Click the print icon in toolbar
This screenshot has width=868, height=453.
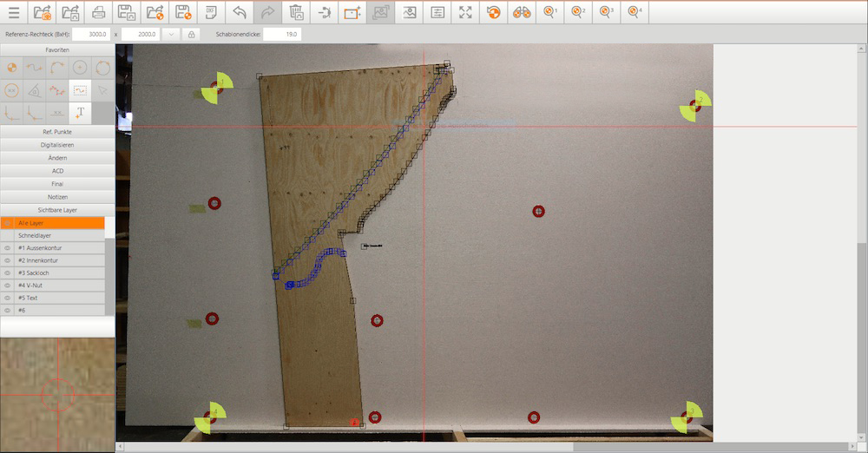click(99, 12)
